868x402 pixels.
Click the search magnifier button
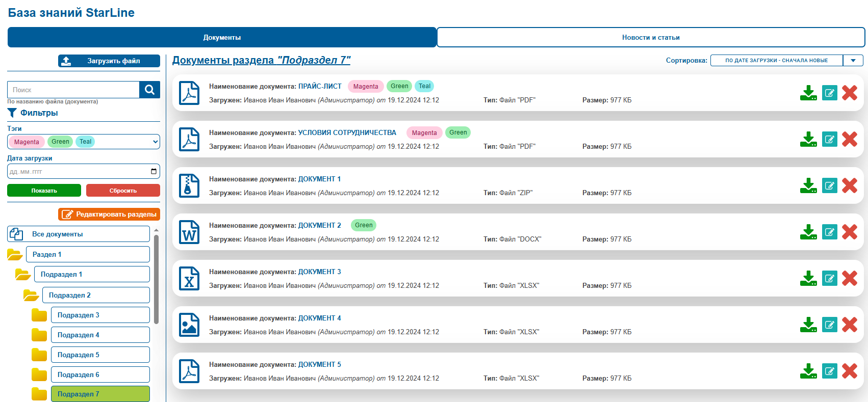(149, 90)
